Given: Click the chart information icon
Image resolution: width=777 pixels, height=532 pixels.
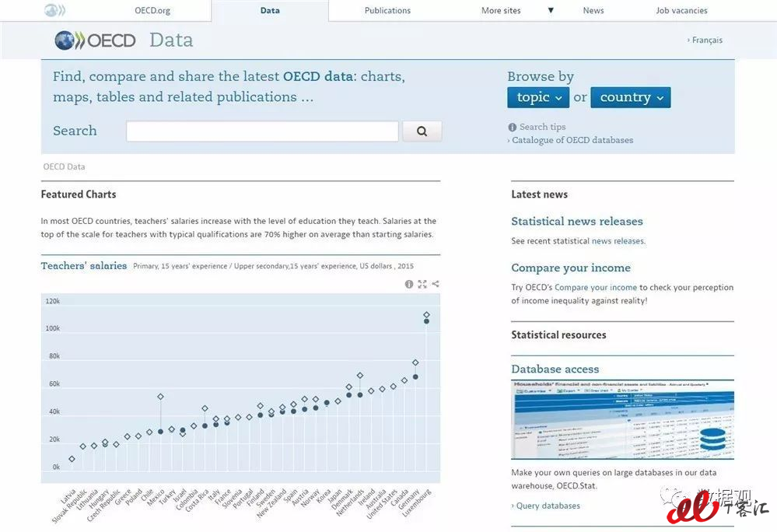Looking at the screenshot, I should 409,284.
